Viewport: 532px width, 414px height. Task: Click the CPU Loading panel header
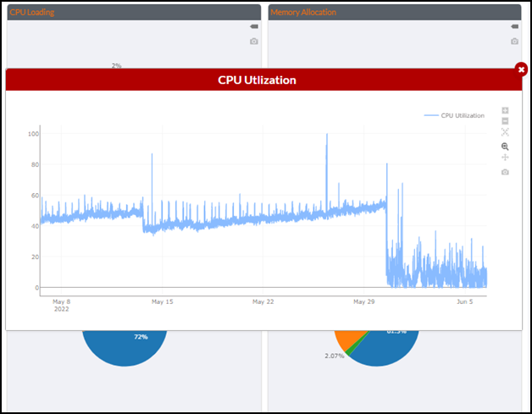tap(134, 12)
